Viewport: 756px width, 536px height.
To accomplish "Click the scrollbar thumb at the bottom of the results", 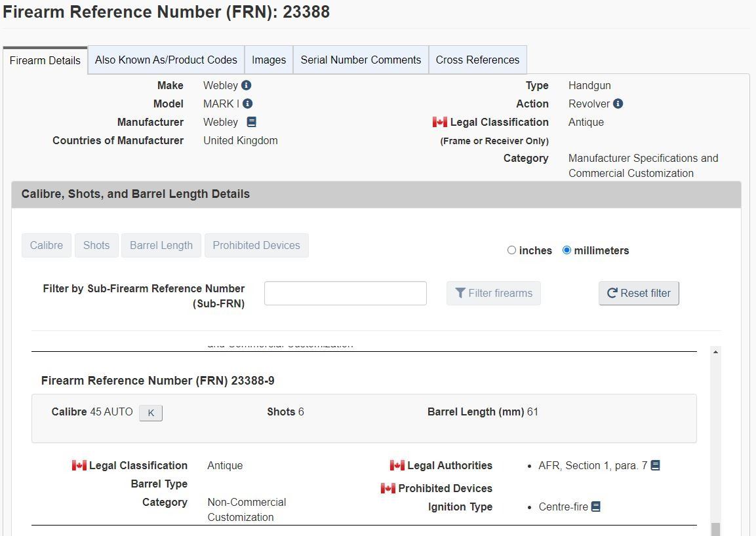I will click(x=715, y=529).
